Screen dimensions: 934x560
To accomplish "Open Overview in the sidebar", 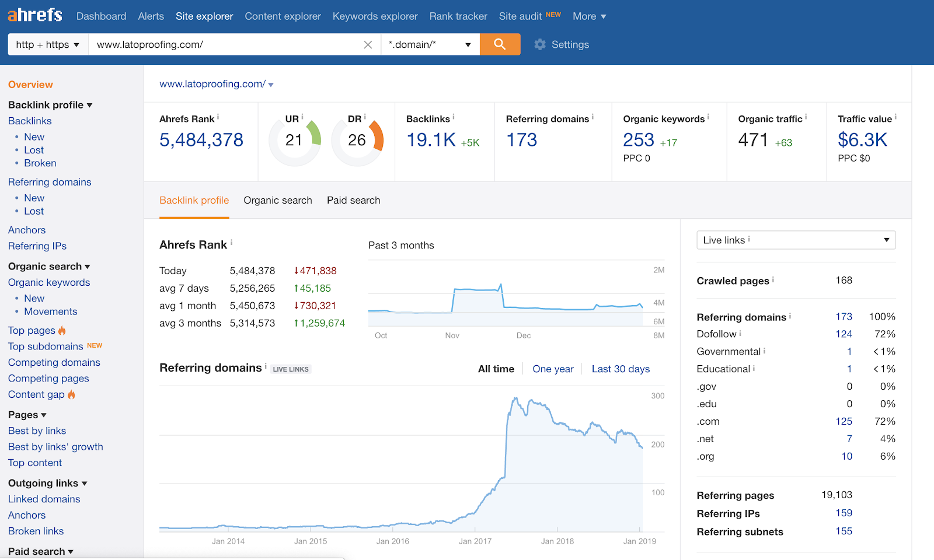I will (30, 85).
